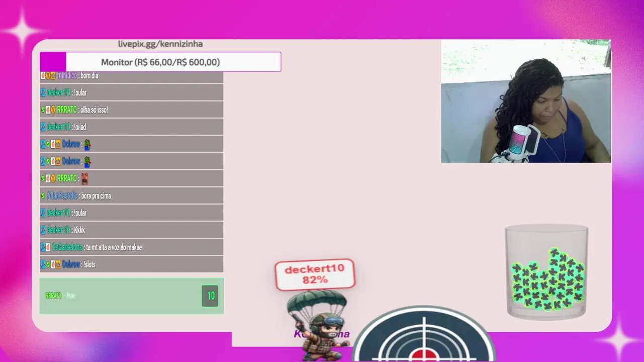This screenshot has height=362, width=644.
Task: Click the hype level '10' counter box
Action: [211, 296]
